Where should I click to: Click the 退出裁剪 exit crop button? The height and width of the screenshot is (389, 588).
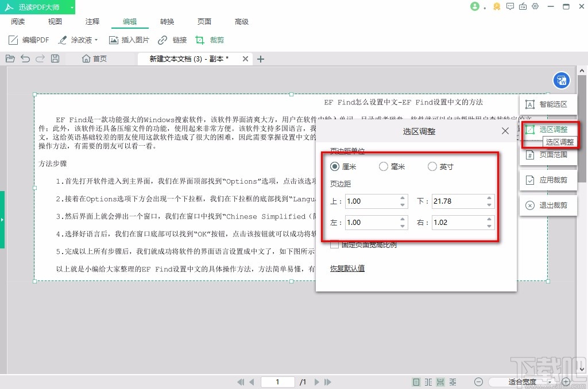pos(548,205)
